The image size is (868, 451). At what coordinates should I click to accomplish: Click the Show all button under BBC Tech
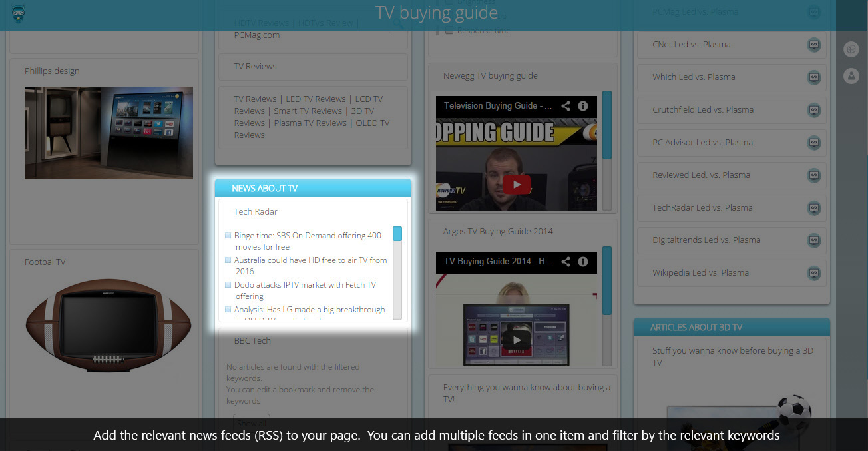click(252, 422)
